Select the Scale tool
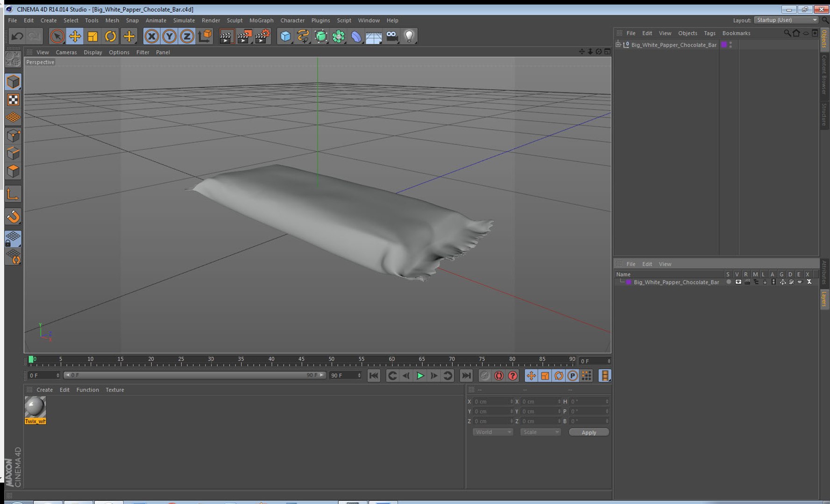Viewport: 830px width, 504px height. point(92,36)
